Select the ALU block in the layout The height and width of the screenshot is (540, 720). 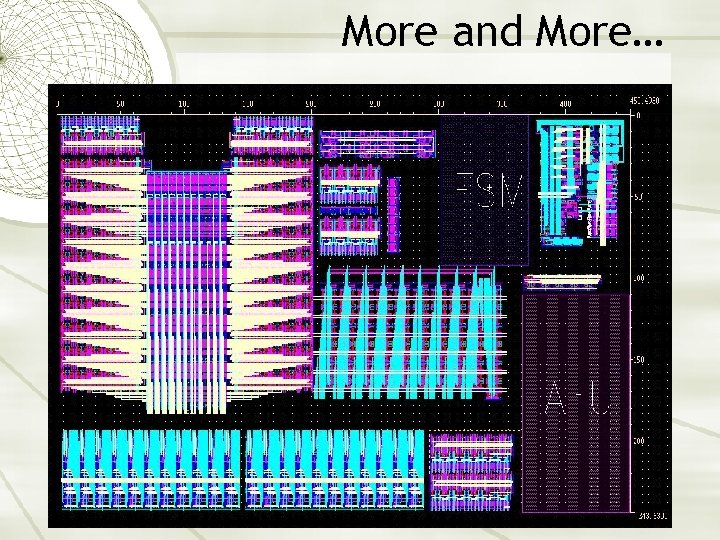[576, 403]
